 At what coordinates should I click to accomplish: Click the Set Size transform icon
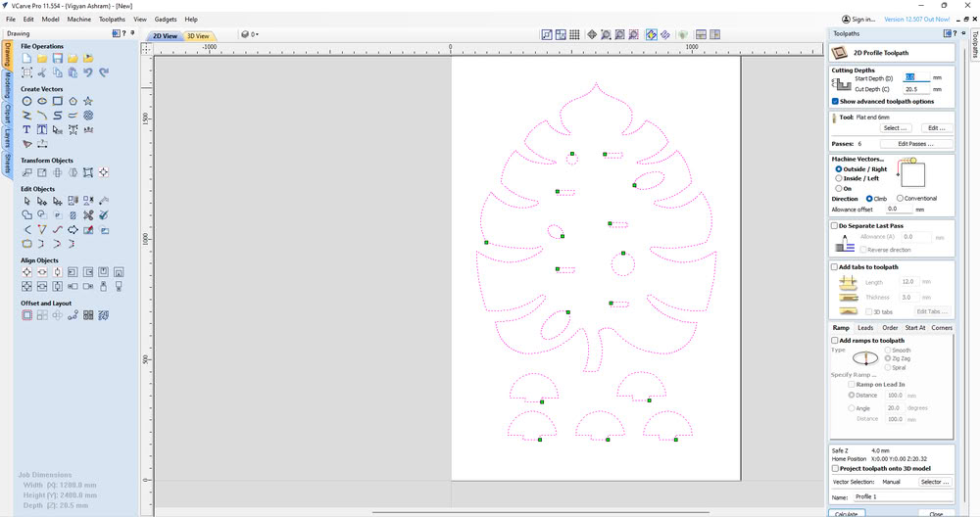point(42,172)
